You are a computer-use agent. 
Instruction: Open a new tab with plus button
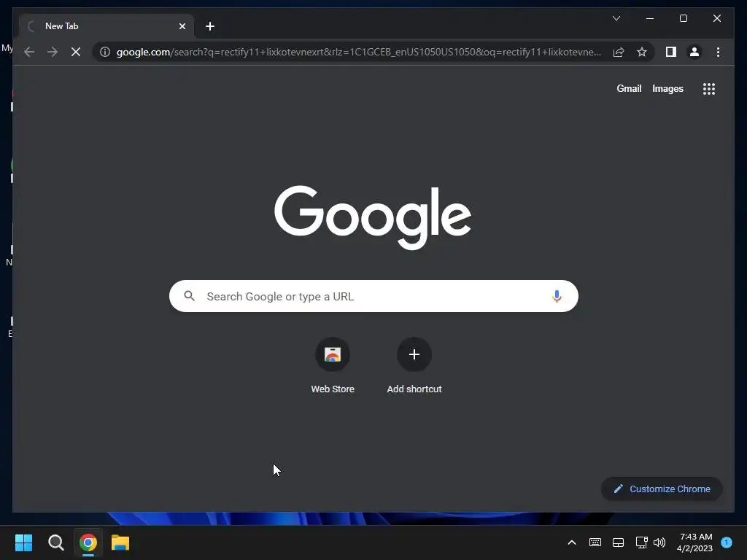(x=210, y=26)
